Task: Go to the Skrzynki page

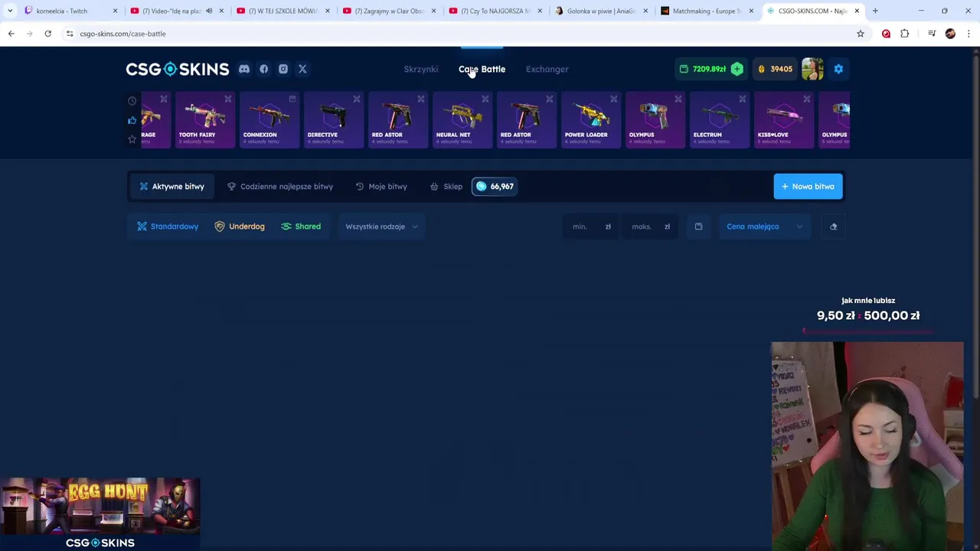Action: coord(421,69)
